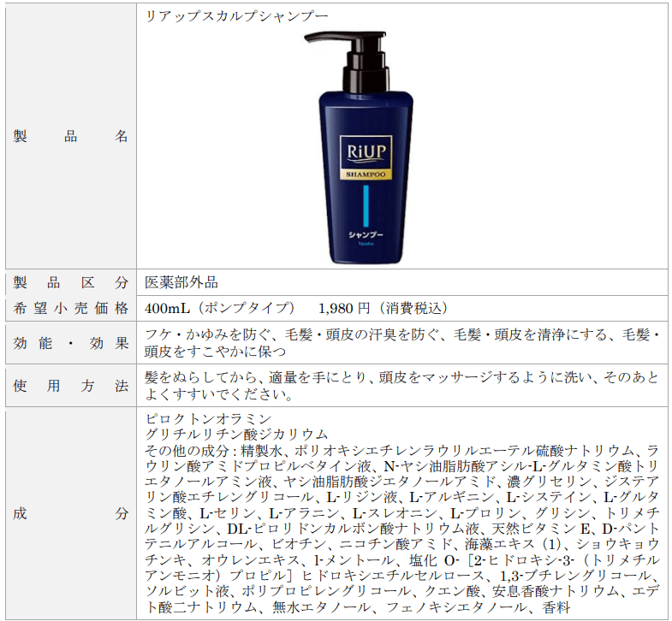Select the product name リアップスカルプシャンプー
The width and height of the screenshot is (672, 621).
(236, 15)
